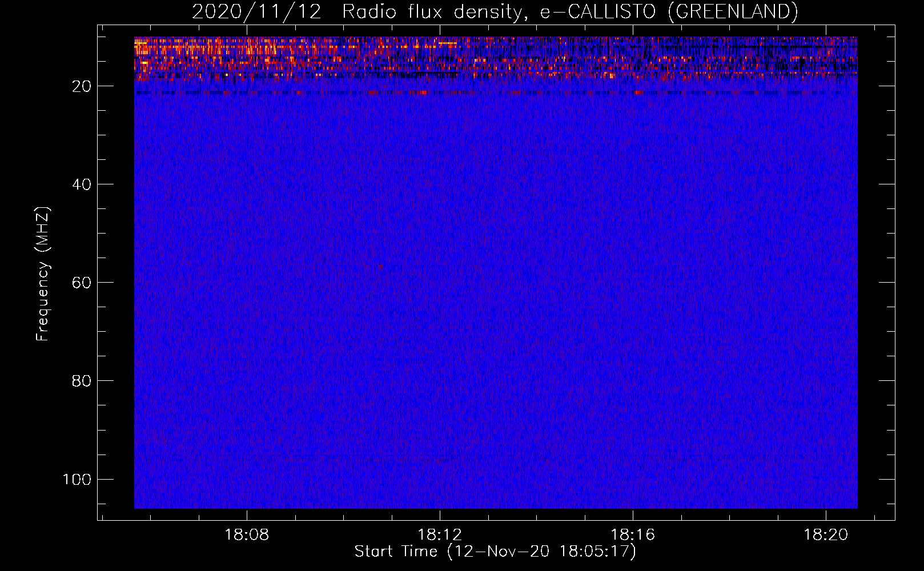Click the 'Start Time (12-Nov-20 18:05:17)' x-axis label

pos(495,552)
